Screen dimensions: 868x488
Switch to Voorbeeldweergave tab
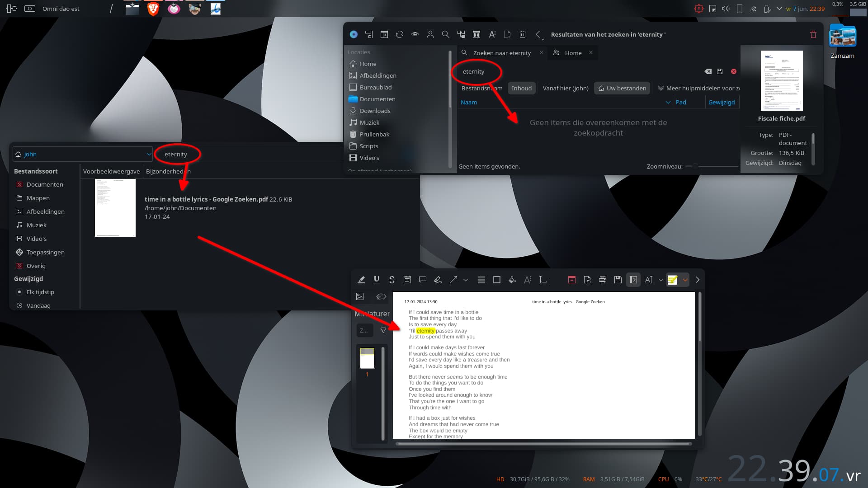point(111,171)
